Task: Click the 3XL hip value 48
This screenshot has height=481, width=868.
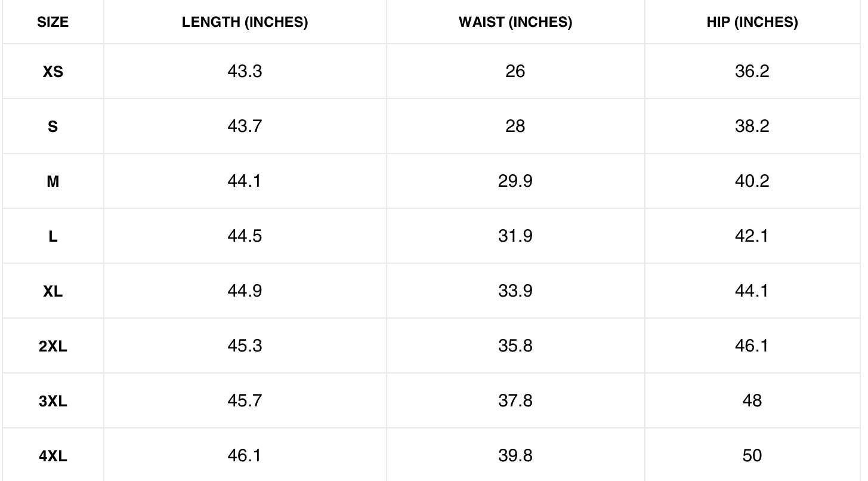Action: pos(752,401)
